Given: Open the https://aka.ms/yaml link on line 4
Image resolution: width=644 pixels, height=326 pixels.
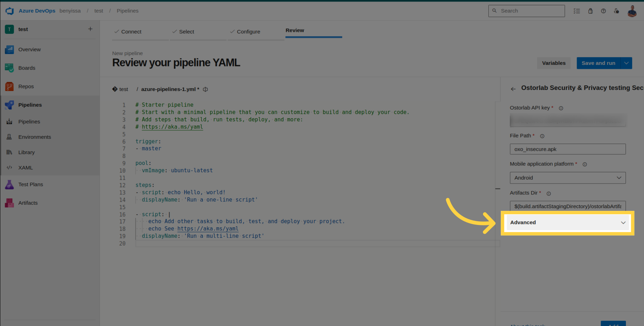Looking at the screenshot, I should point(172,127).
